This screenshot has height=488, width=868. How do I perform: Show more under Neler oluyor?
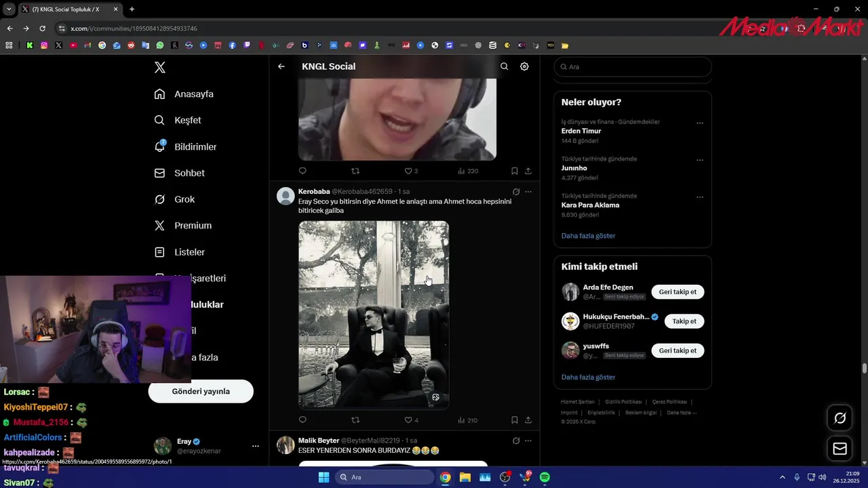pyautogui.click(x=588, y=236)
